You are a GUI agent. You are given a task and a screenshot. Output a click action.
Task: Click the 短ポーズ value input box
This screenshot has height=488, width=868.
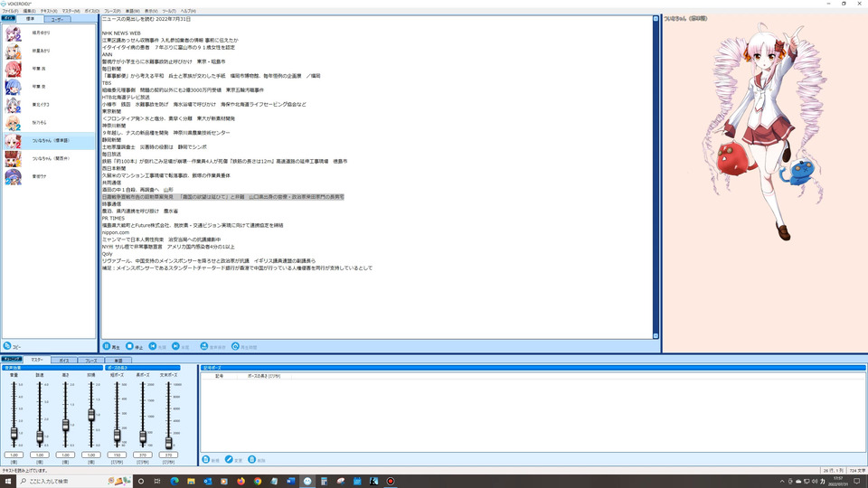pos(117,455)
